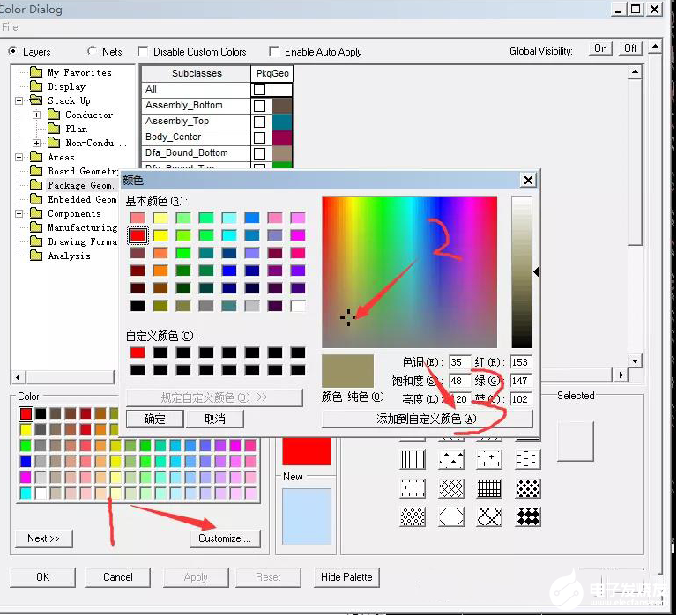Click the Customize ... button
Screen dimensions: 677x616
point(225,538)
